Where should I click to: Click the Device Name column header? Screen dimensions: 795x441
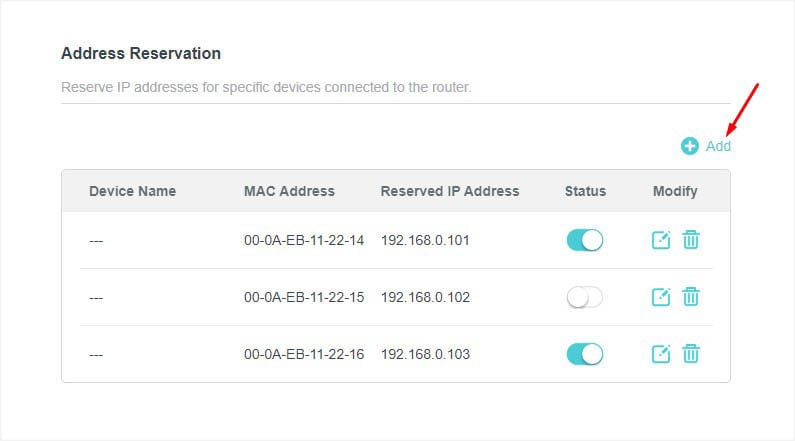[x=132, y=191]
